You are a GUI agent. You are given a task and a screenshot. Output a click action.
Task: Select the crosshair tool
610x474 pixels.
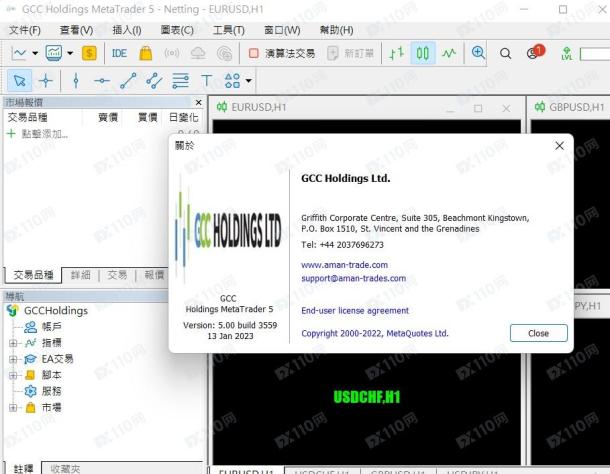[46, 81]
